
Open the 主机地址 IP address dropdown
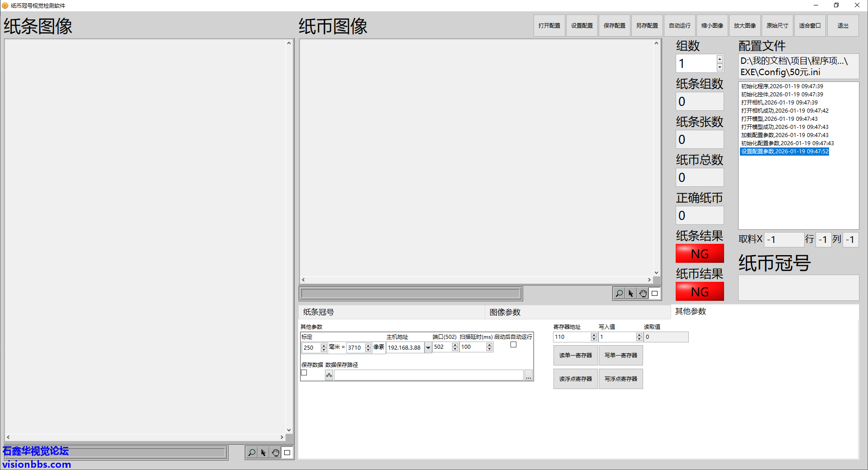point(428,347)
